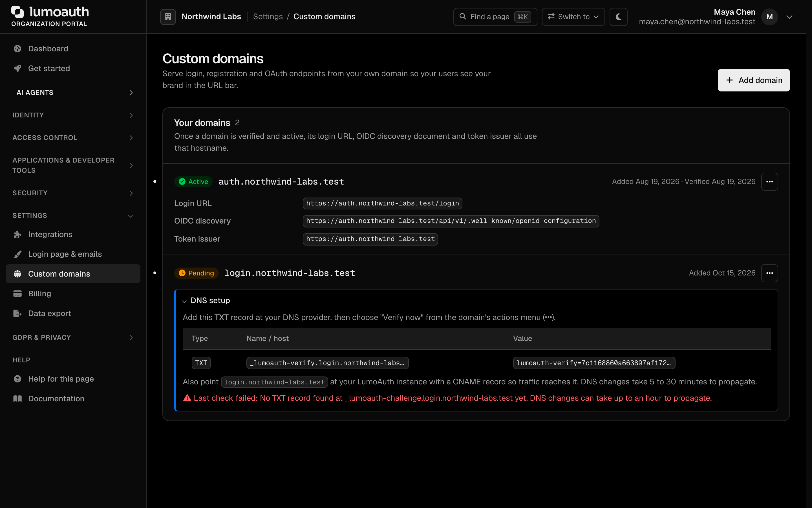Click the Add domain button

pos(754,80)
